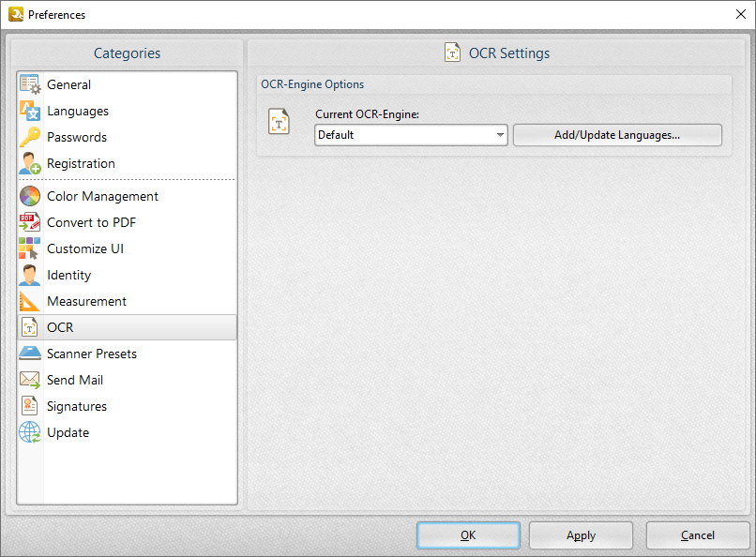The width and height of the screenshot is (756, 557).
Task: Select the Send Mail envelope icon
Action: coord(30,380)
